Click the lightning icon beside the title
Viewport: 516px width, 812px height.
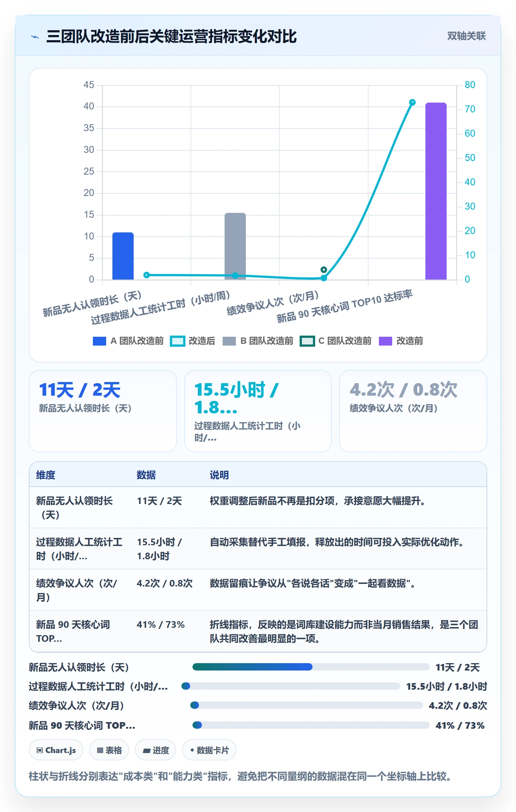(35, 37)
